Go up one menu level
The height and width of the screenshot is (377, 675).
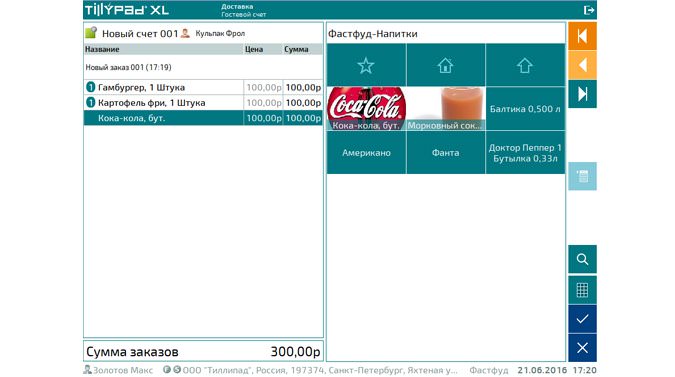pos(525,65)
